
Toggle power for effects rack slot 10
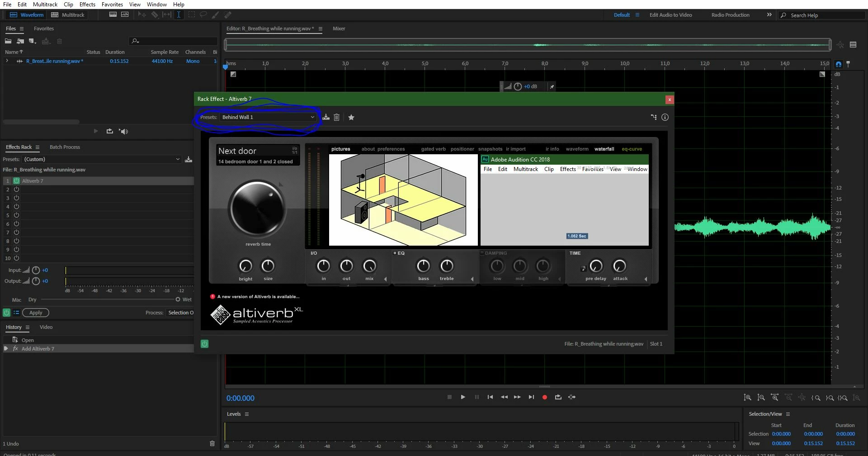coord(16,258)
